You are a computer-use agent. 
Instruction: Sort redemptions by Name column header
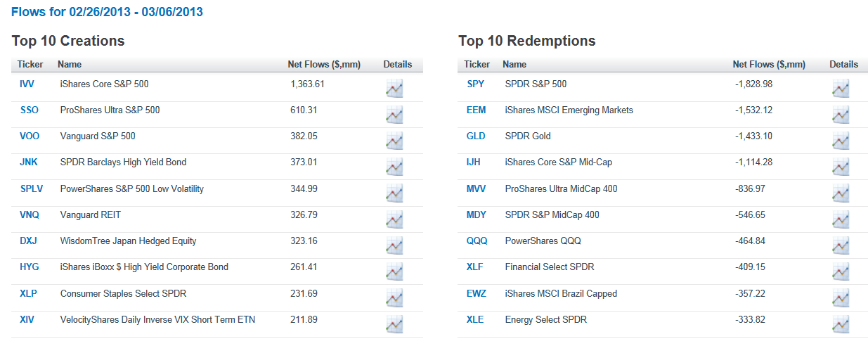click(514, 65)
